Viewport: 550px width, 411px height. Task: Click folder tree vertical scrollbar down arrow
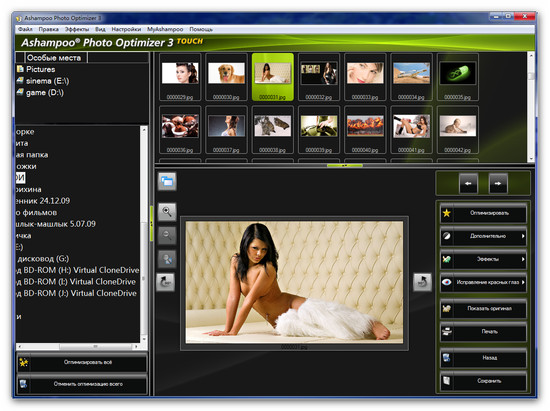[144, 339]
